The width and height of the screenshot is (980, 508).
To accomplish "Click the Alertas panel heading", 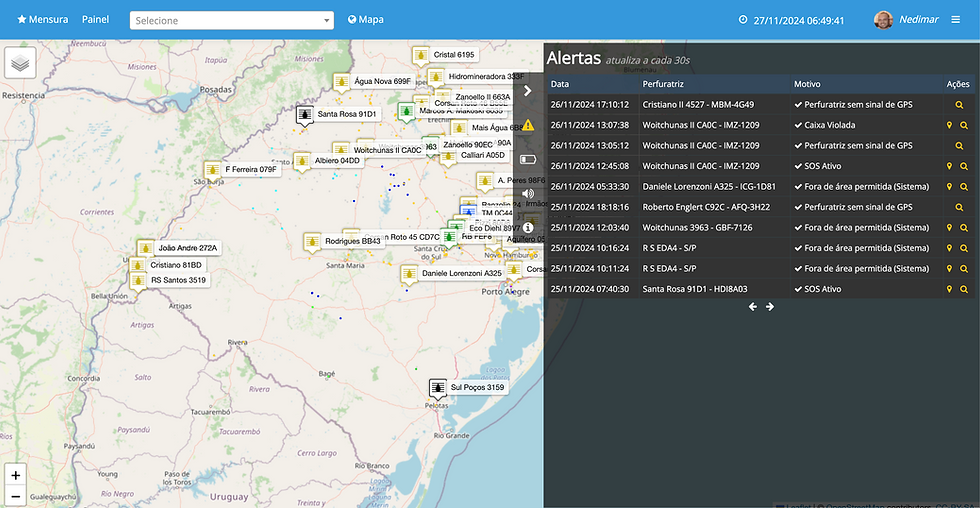I will (x=574, y=58).
